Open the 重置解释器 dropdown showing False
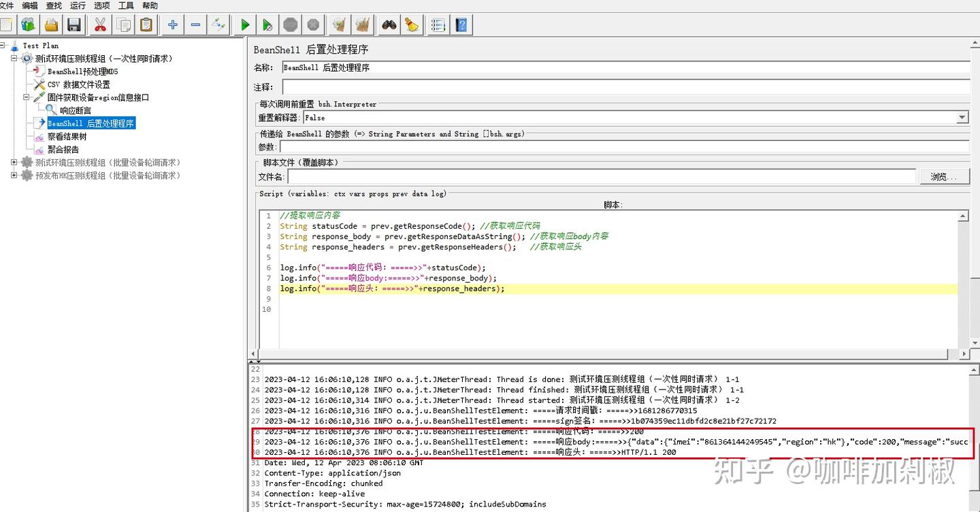The height and width of the screenshot is (512, 980). pos(962,117)
